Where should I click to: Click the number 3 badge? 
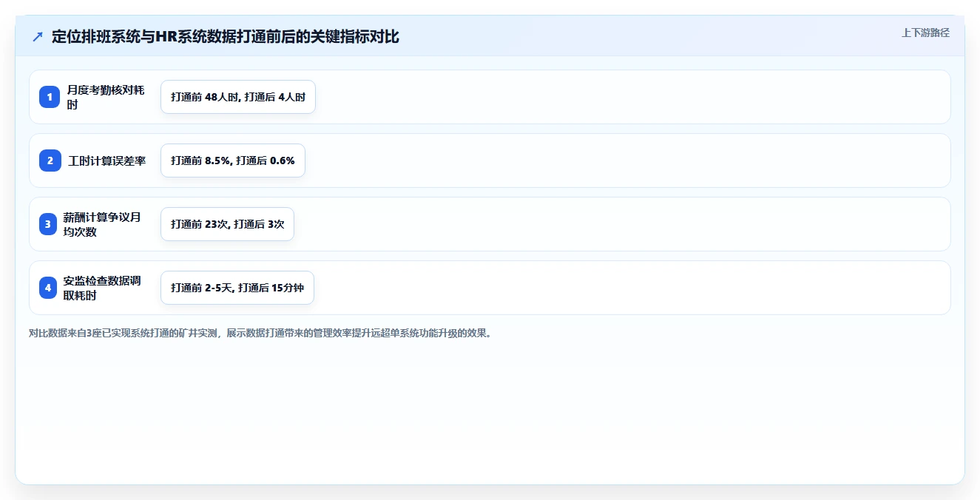pos(48,224)
